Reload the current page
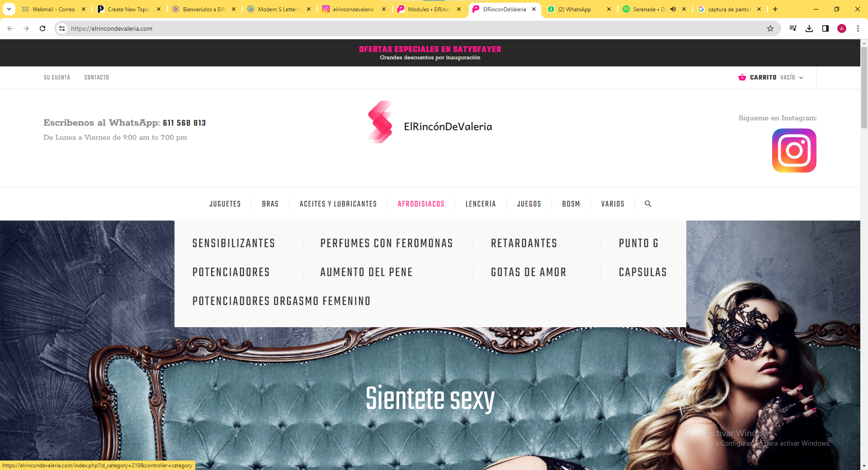This screenshot has width=868, height=470. click(42, 28)
